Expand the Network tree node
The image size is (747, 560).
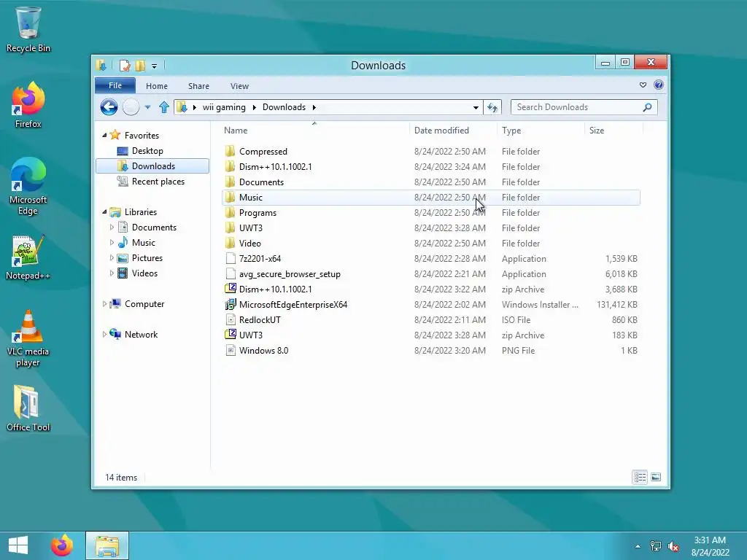point(104,334)
